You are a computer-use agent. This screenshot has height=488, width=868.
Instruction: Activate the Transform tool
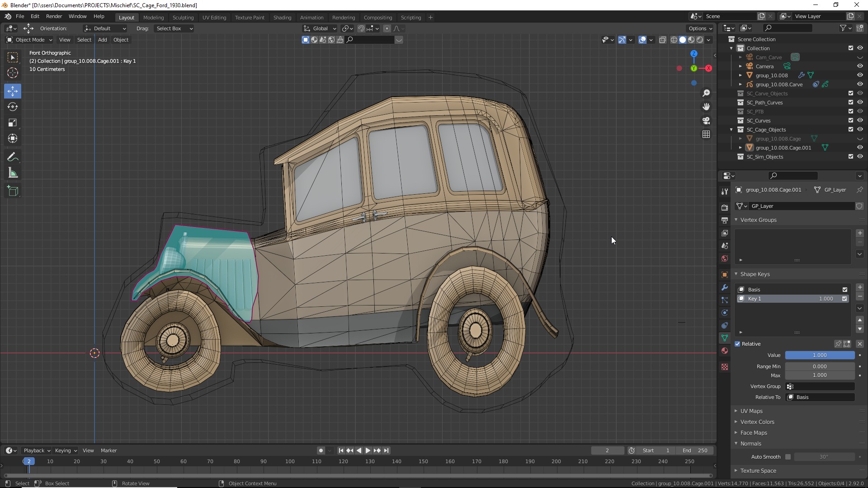click(x=13, y=138)
